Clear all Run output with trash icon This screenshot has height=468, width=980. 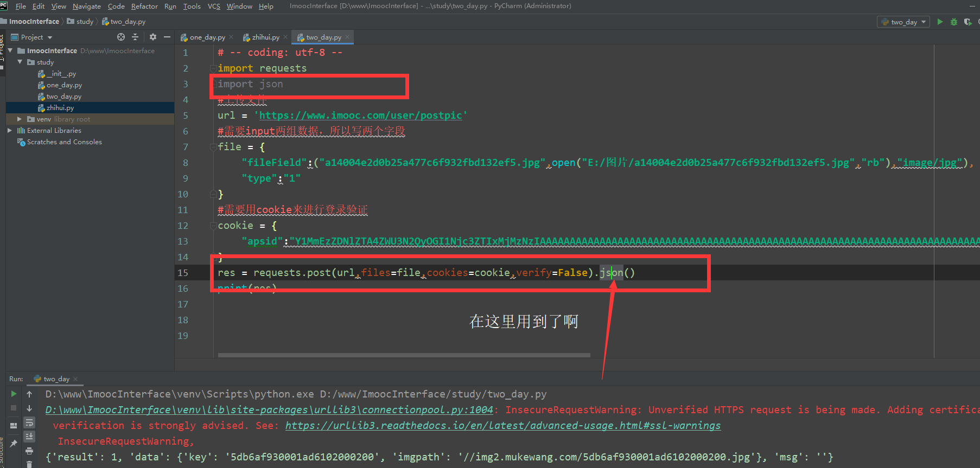tap(29, 464)
